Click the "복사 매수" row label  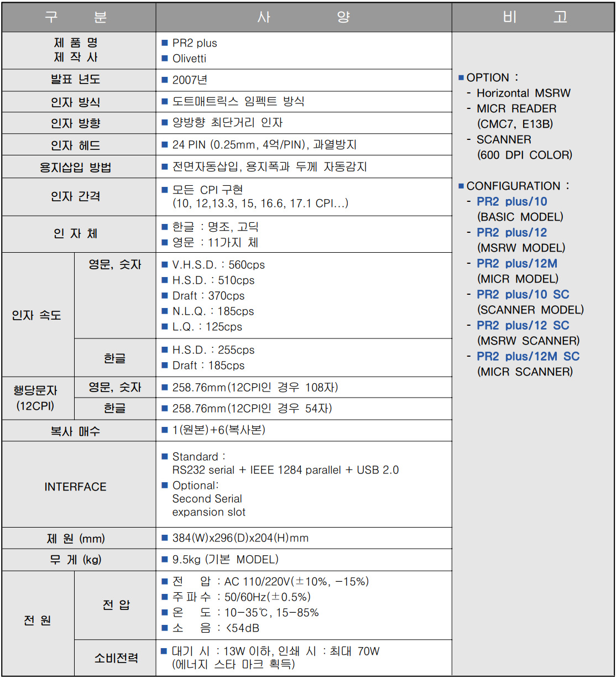tap(75, 431)
